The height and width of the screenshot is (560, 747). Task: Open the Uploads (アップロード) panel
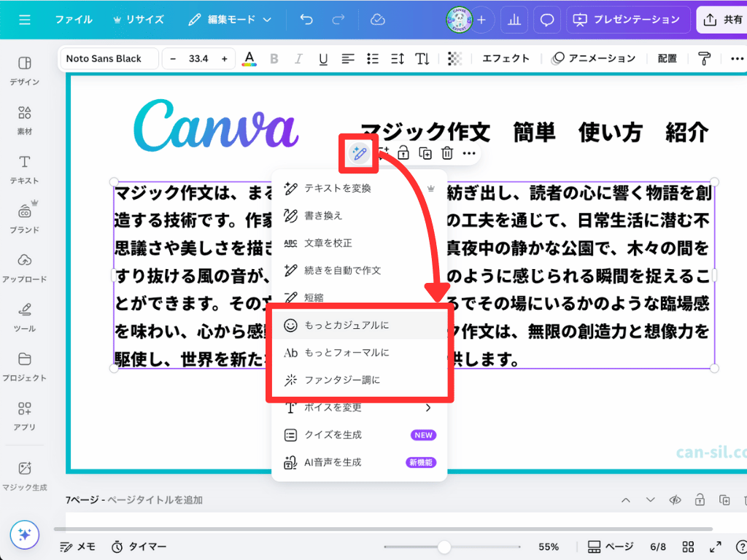24,268
